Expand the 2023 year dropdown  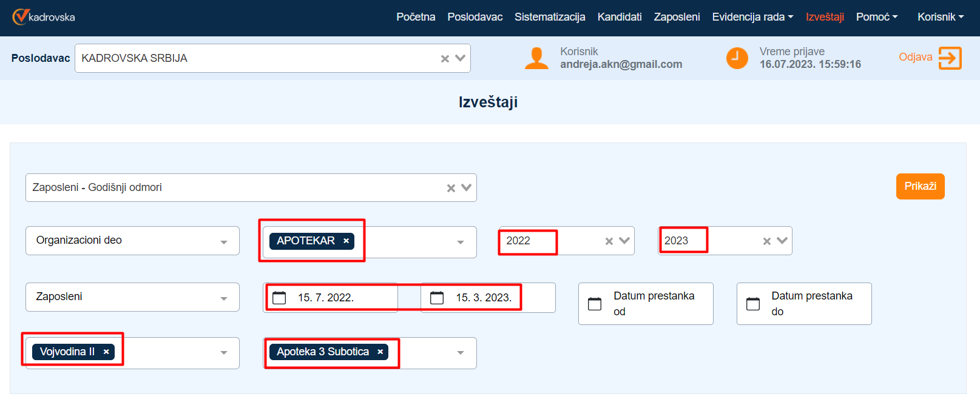point(782,241)
